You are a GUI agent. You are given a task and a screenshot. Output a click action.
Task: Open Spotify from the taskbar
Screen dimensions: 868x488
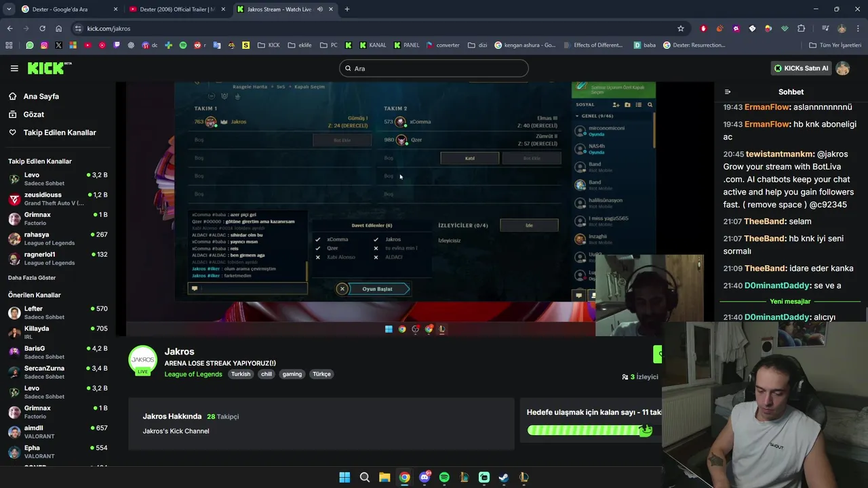[444, 477]
